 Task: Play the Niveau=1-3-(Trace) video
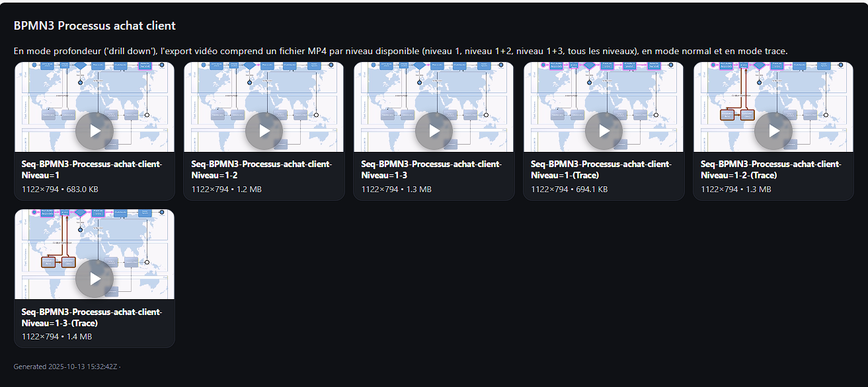(95, 278)
